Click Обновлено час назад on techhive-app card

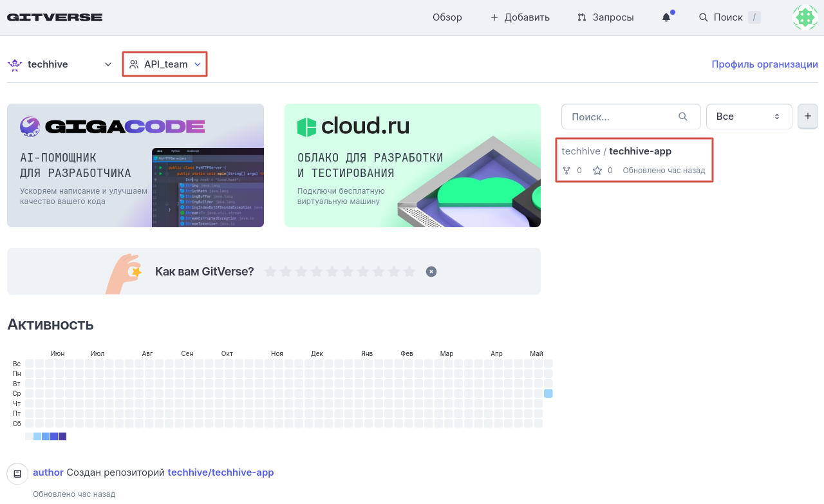point(664,171)
